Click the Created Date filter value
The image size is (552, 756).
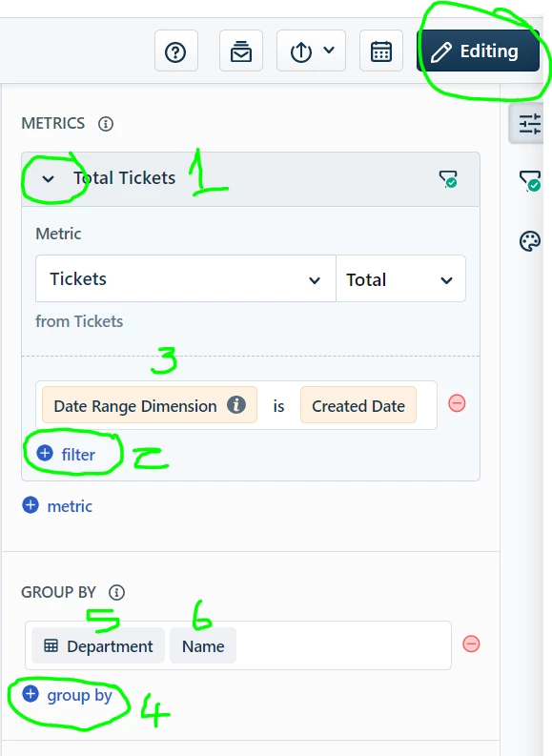358,405
